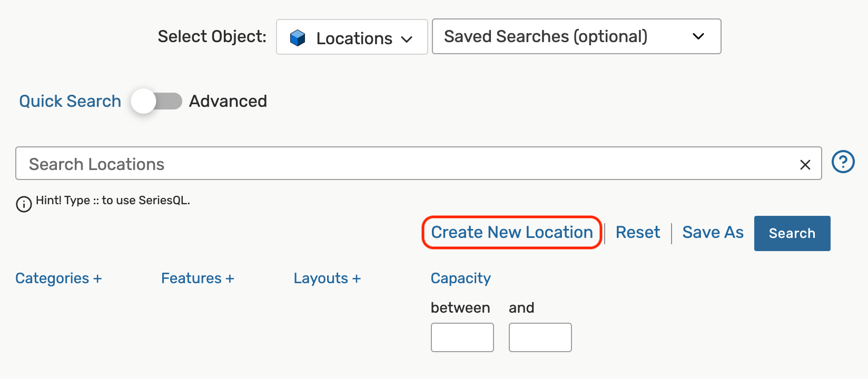
Task: Click the help question mark icon
Action: pos(843,162)
